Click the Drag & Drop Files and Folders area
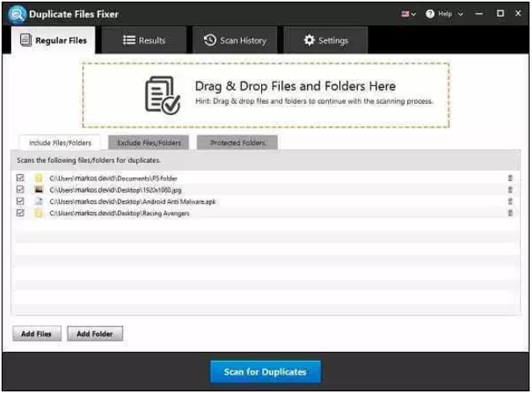The width and height of the screenshot is (532, 393). coord(266,95)
